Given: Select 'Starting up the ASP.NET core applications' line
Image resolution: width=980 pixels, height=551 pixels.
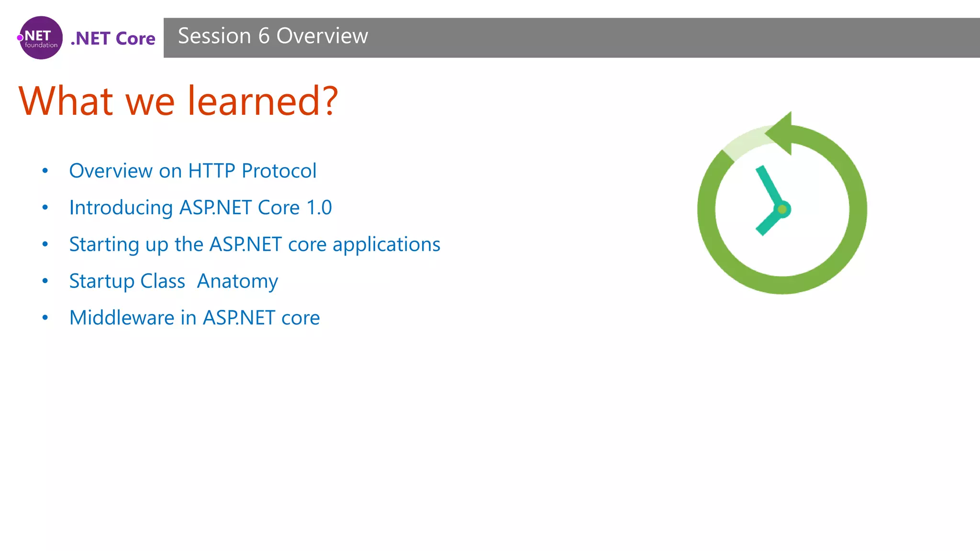Looking at the screenshot, I should coord(254,244).
